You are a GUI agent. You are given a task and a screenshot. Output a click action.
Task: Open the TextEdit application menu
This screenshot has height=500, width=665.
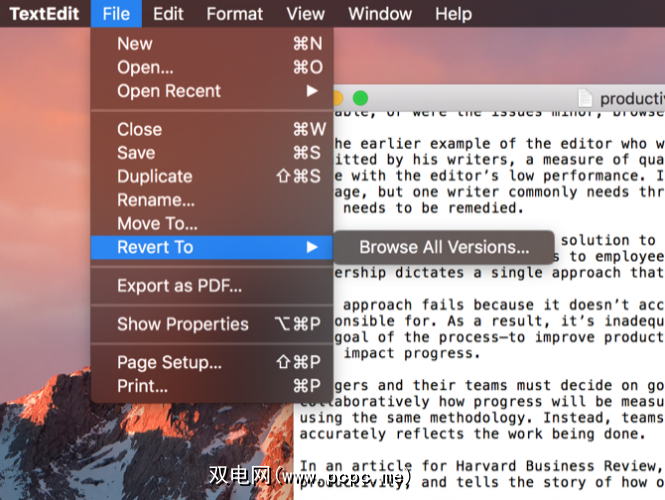[44, 14]
